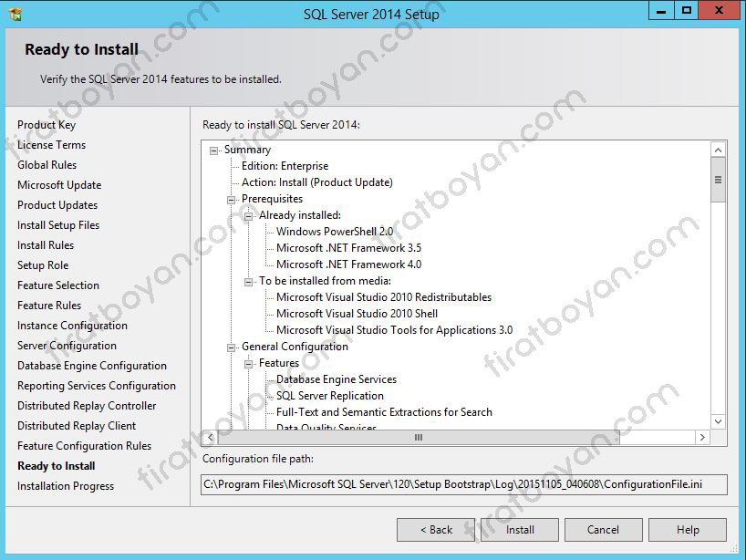746x560 pixels.
Task: Select SQL Server Replication tree row
Action: point(330,396)
